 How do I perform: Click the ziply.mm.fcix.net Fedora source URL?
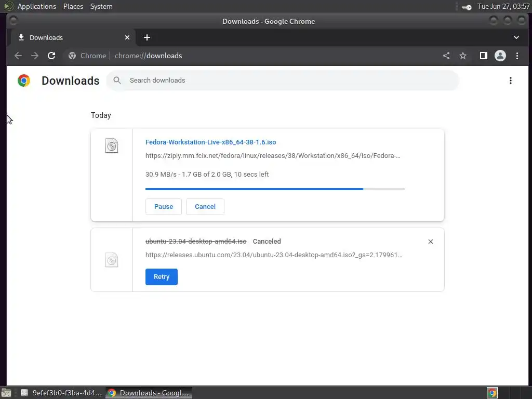click(273, 156)
